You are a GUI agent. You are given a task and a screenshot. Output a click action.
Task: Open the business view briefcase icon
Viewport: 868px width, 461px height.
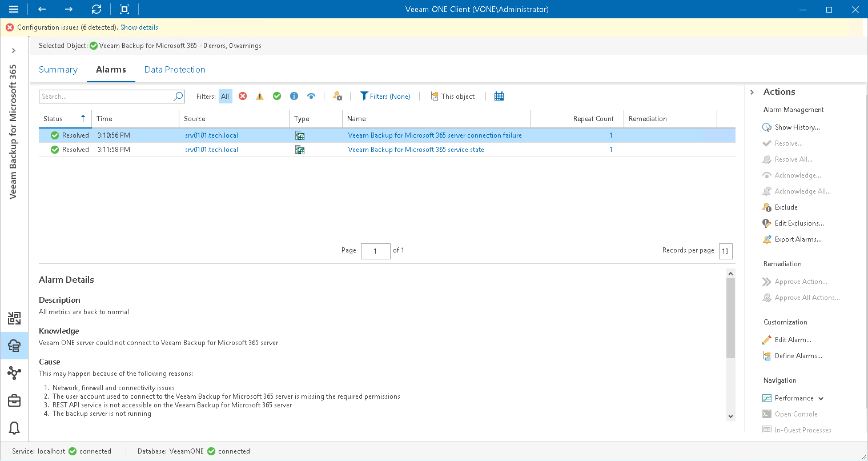14,400
